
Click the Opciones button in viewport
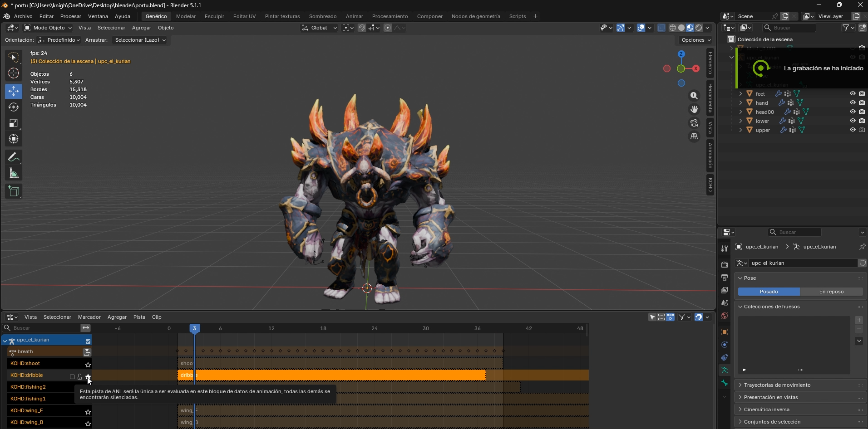coord(696,40)
